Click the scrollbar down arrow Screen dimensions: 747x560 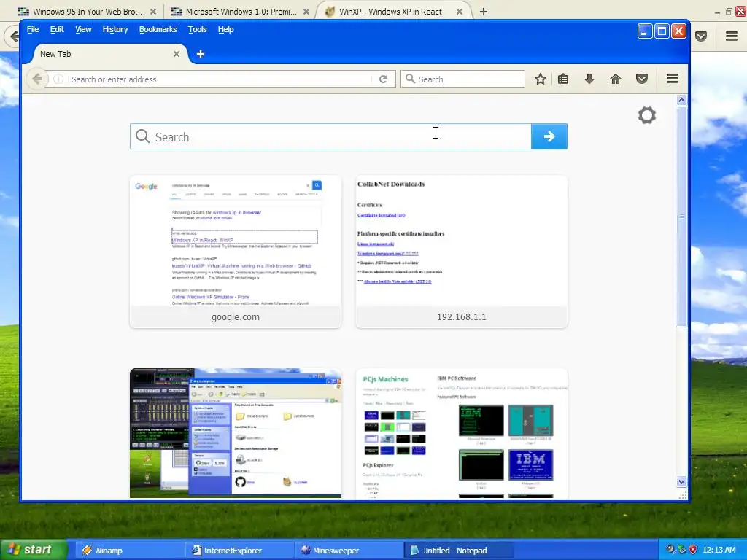click(681, 481)
